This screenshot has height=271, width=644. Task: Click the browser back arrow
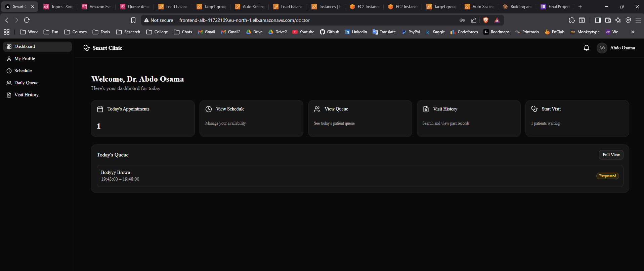(7, 20)
